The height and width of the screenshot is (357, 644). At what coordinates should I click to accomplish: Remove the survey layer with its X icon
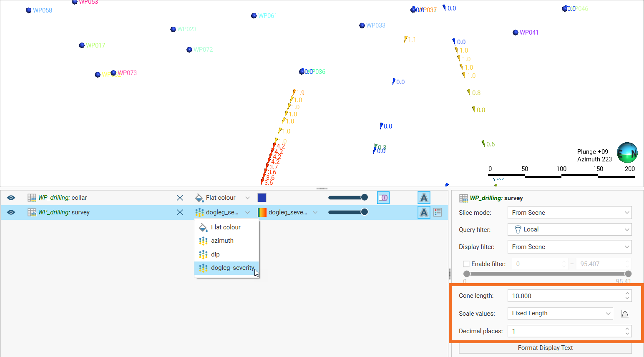(180, 212)
